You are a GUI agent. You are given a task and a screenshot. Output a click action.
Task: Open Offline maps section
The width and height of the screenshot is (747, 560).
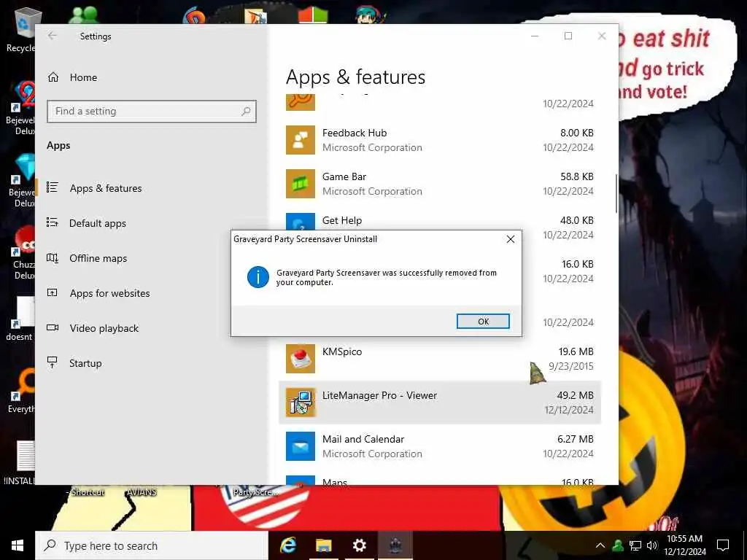click(98, 258)
